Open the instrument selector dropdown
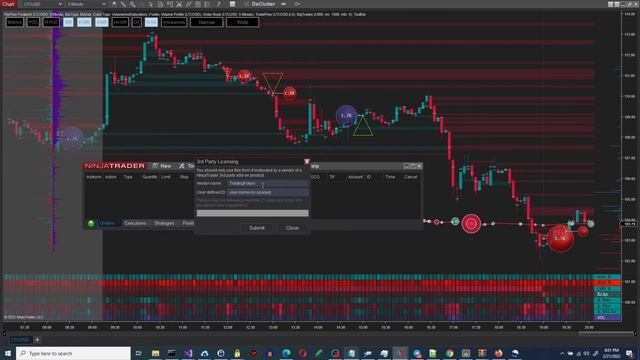Image resolution: width=640 pixels, height=360 pixels. (x=42, y=4)
